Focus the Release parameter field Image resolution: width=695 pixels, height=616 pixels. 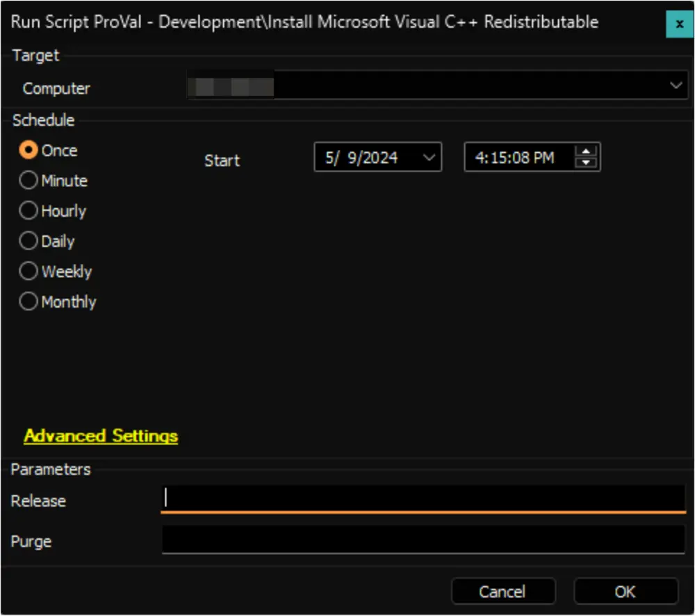423,499
